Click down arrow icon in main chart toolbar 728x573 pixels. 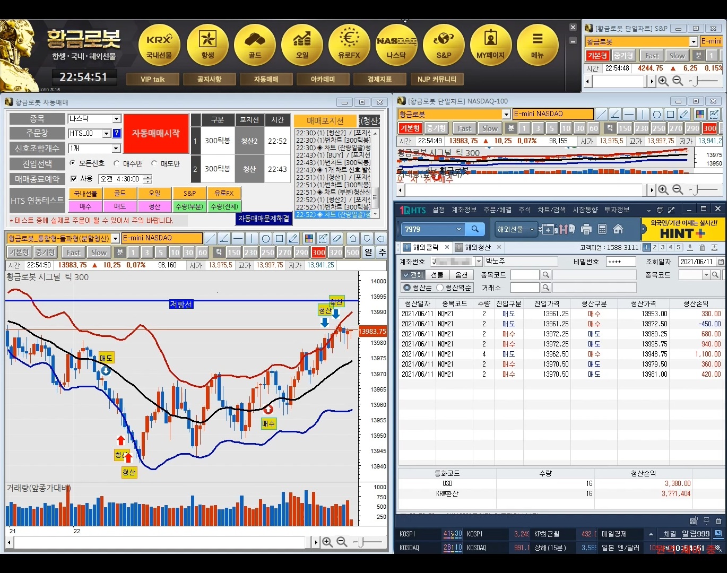pos(367,239)
